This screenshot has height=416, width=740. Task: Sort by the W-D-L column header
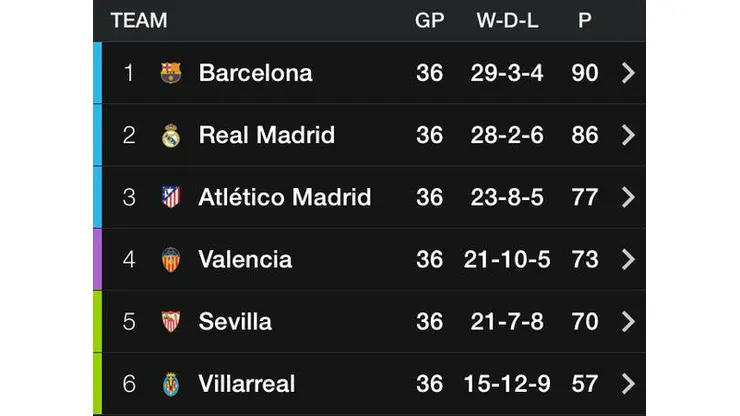tap(508, 20)
